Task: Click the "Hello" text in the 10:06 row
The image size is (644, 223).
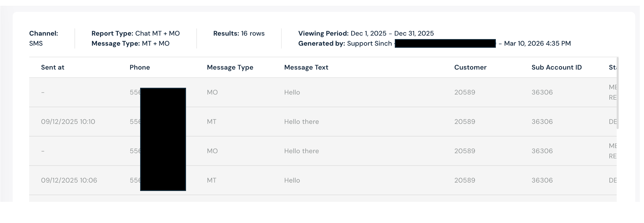Action: click(x=292, y=180)
